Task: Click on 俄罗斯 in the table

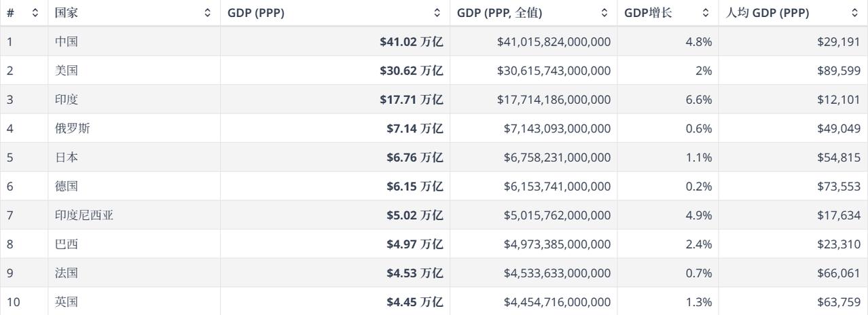Action: (72, 128)
